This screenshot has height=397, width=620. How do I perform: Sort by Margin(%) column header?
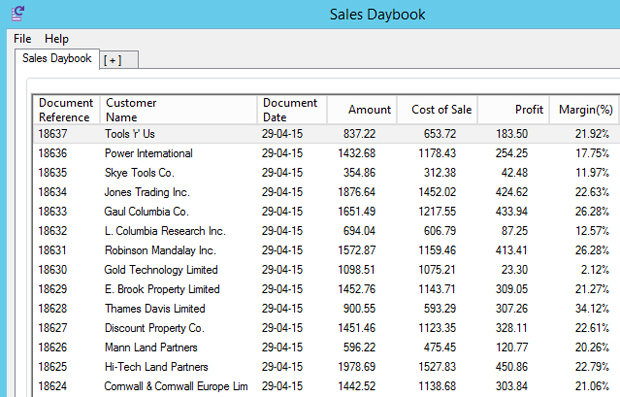point(585,110)
